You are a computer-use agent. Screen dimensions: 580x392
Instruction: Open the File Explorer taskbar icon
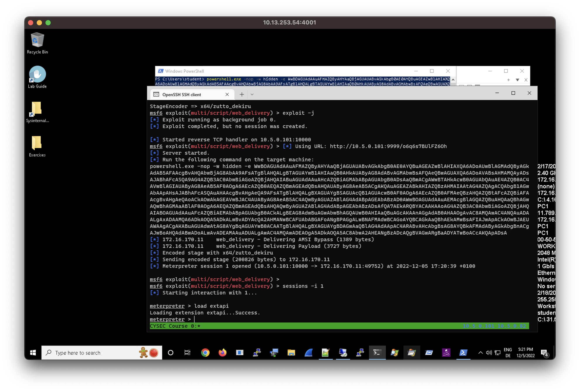291,353
